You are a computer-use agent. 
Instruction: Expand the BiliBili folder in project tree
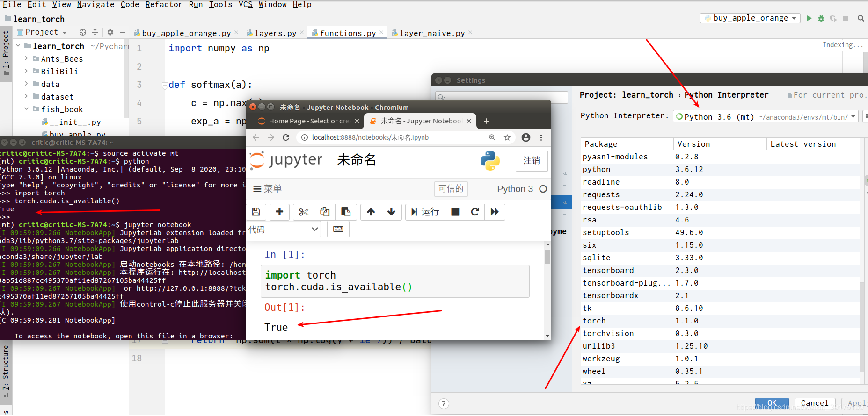click(26, 72)
